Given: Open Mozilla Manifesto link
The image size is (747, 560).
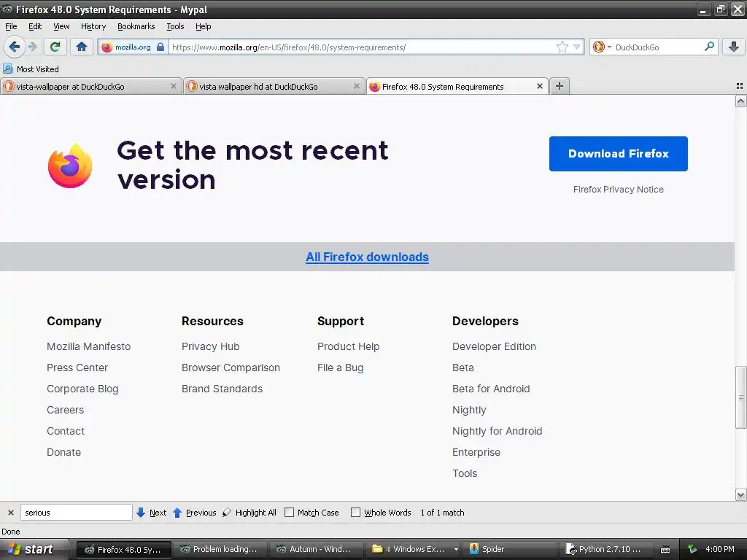Looking at the screenshot, I should tap(88, 346).
